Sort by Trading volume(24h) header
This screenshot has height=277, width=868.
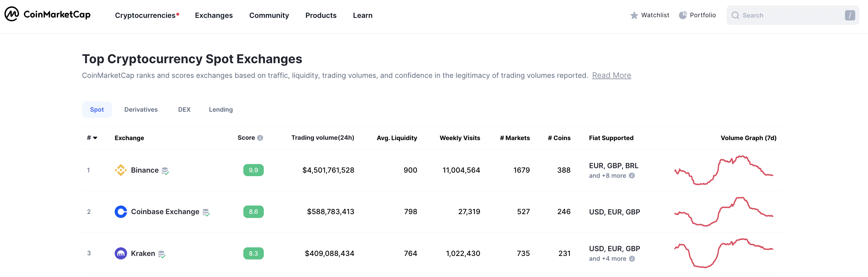point(323,138)
